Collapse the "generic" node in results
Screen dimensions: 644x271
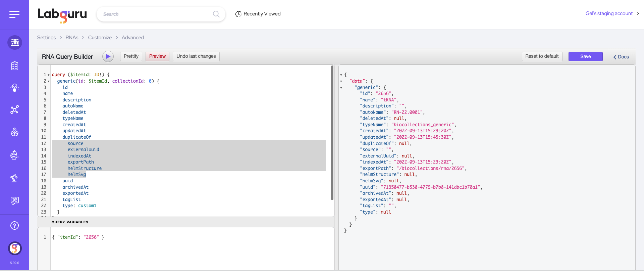coord(341,88)
